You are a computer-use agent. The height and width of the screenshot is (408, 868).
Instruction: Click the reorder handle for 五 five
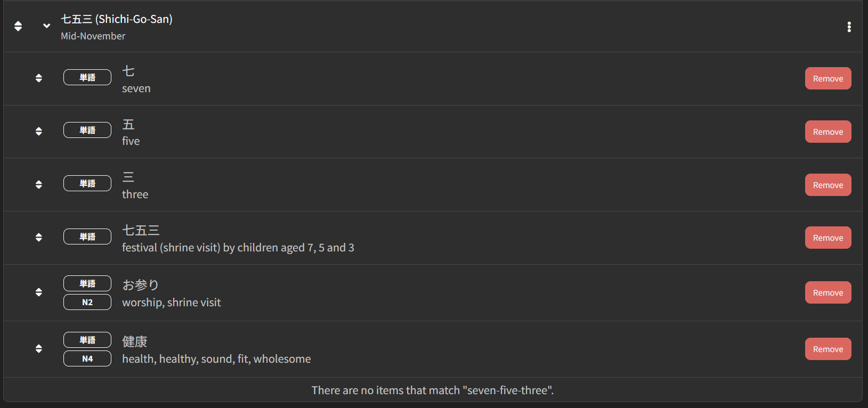click(x=39, y=131)
